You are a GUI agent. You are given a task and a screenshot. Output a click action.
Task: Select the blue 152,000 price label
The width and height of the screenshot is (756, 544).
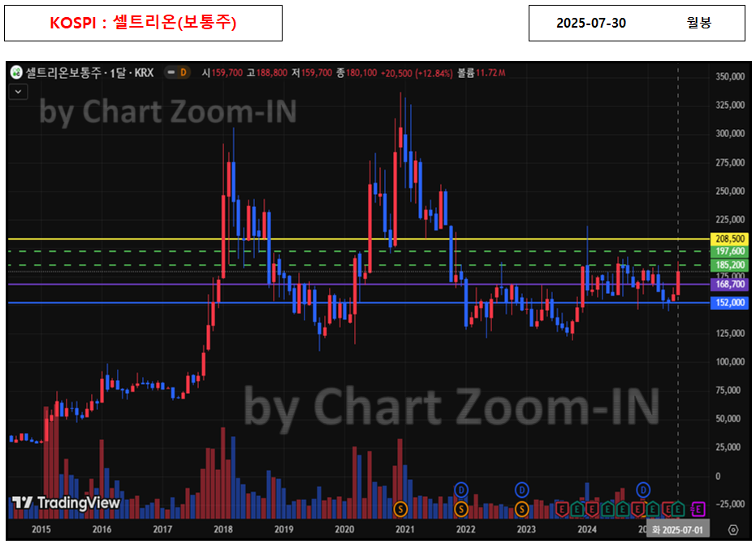(x=729, y=302)
